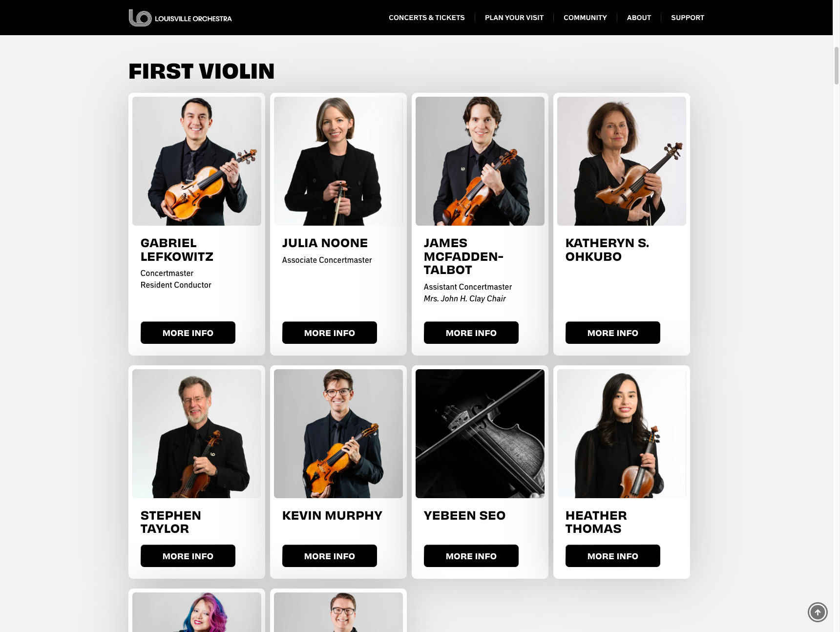Viewport: 840px width, 632px height.
Task: Click the Louisville Orchestra logo
Action: pyautogui.click(x=180, y=18)
